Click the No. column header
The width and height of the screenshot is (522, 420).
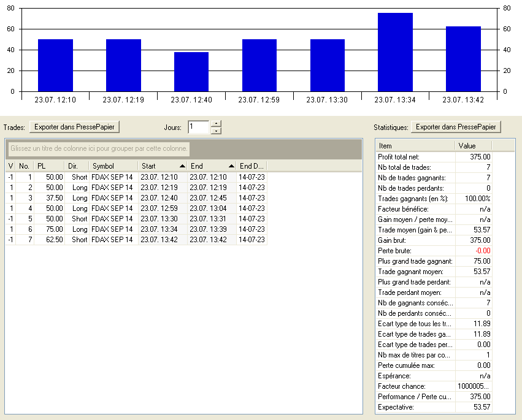[25, 166]
